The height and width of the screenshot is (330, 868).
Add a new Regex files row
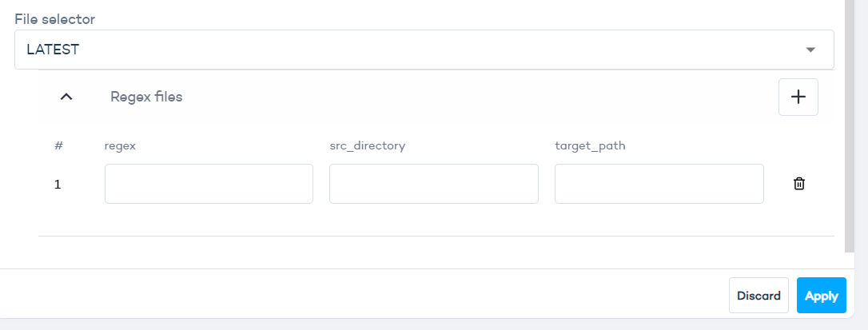click(x=798, y=97)
